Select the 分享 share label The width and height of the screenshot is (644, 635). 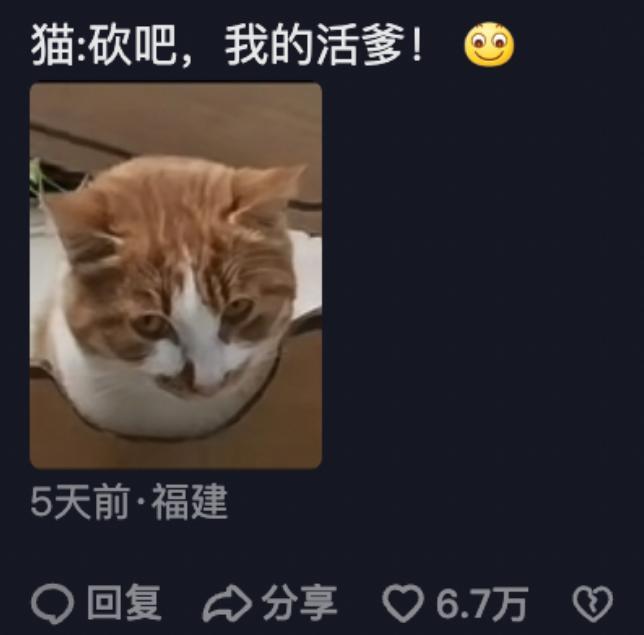pos(300,603)
